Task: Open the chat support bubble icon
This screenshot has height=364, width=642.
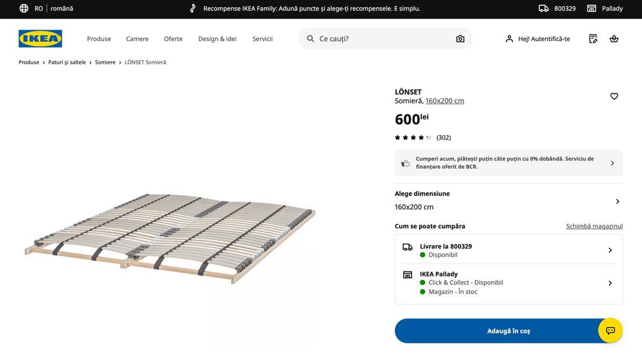Action: 611,331
